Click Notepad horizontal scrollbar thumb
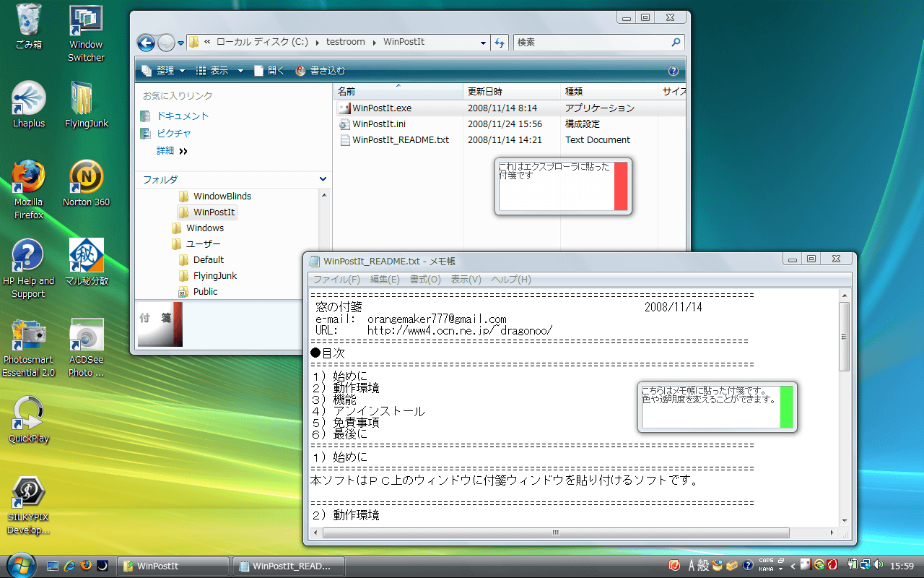Viewport: 924px width, 578px height. [x=554, y=533]
